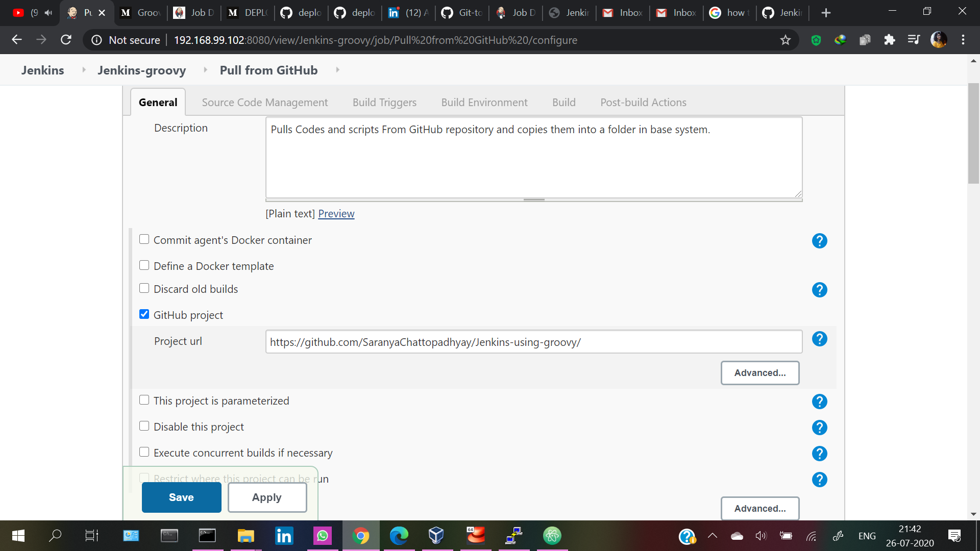Open browser extensions puzzle icon
Image resolution: width=980 pixels, height=551 pixels.
[x=889, y=40]
